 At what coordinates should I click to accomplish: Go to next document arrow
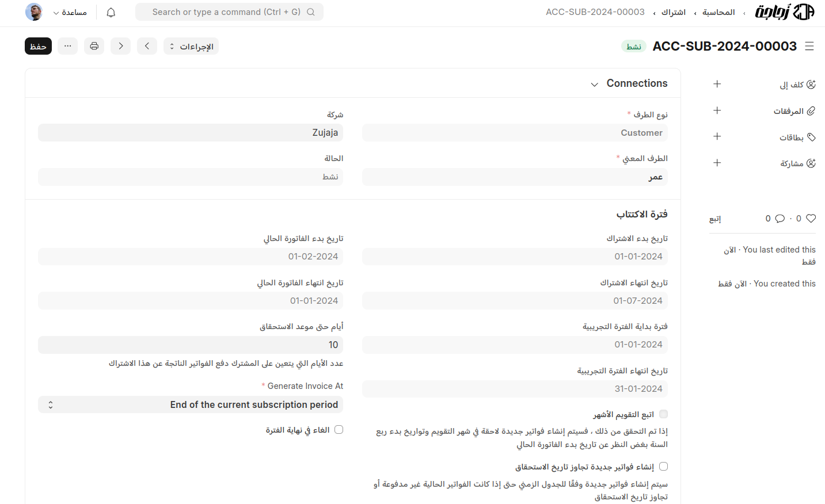[x=121, y=46]
